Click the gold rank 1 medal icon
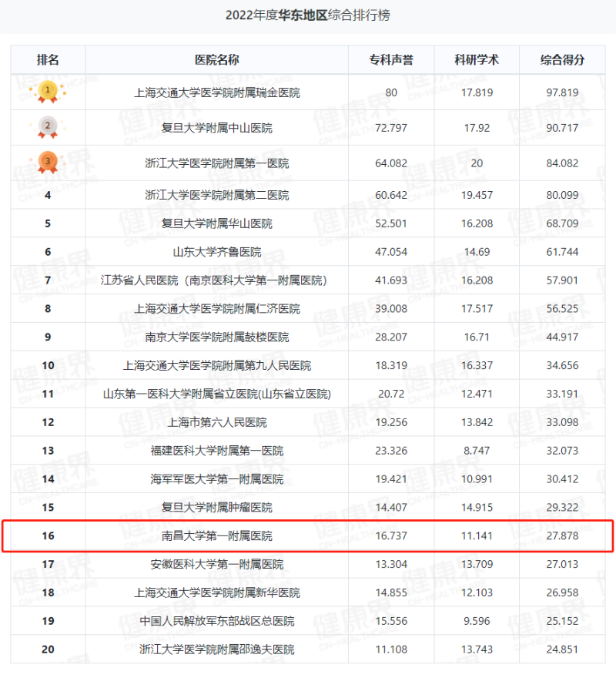Viewport: 616px width, 678px height. point(48,92)
